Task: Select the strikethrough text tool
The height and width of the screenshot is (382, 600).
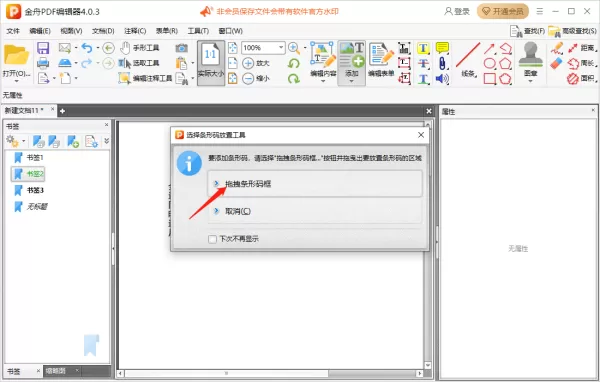Action: (x=423, y=63)
